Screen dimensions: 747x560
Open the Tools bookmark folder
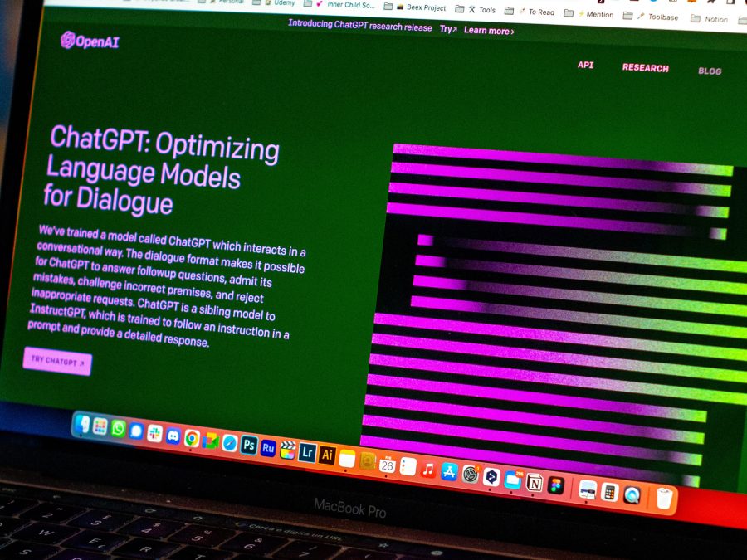pyautogui.click(x=476, y=9)
